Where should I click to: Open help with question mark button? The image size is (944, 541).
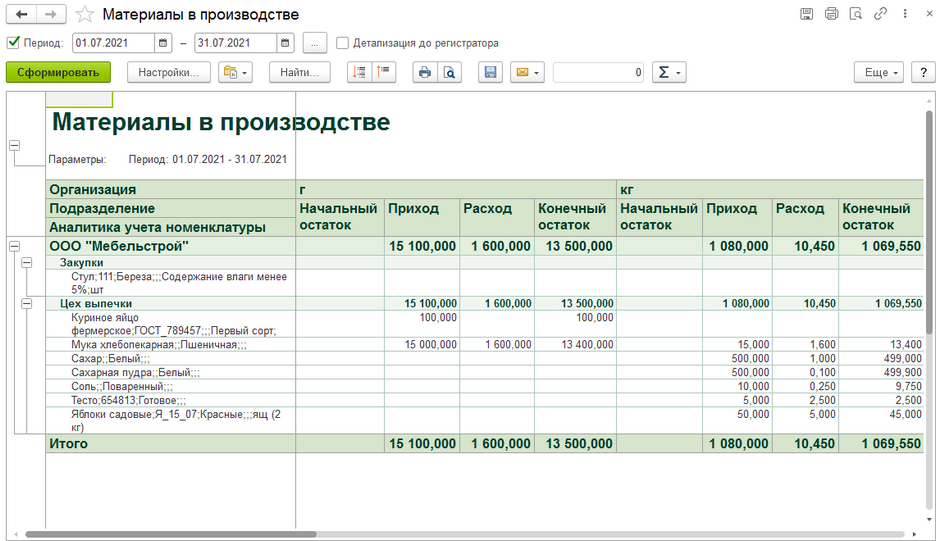(x=924, y=72)
